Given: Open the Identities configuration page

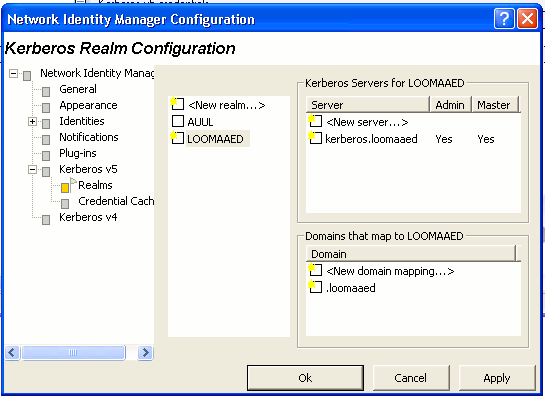Looking at the screenshot, I should point(82,121).
